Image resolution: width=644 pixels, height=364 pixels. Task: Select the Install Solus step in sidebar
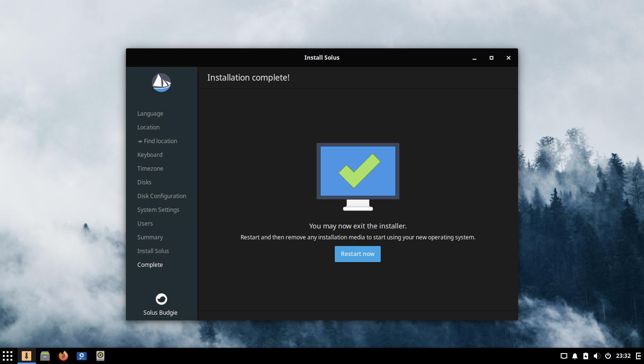153,251
